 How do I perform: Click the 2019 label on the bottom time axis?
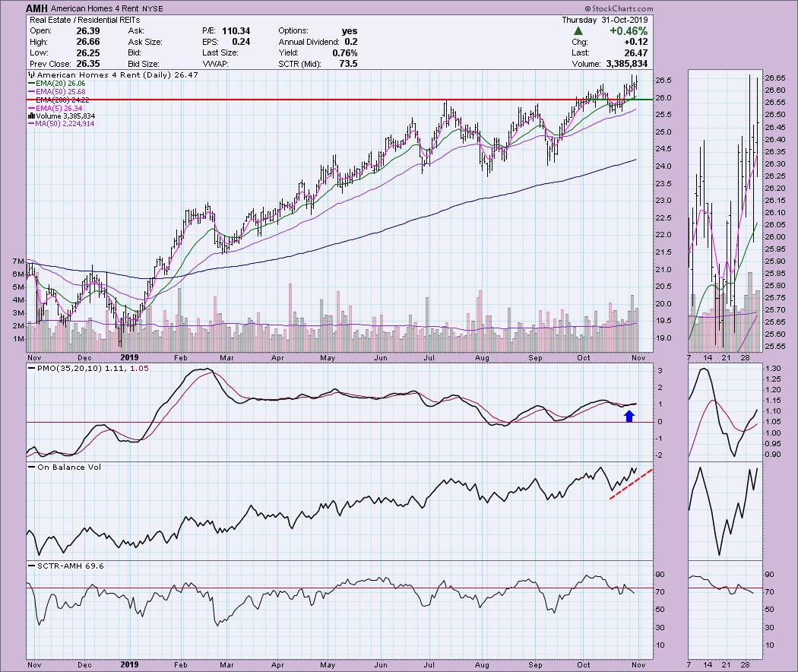pos(129,665)
